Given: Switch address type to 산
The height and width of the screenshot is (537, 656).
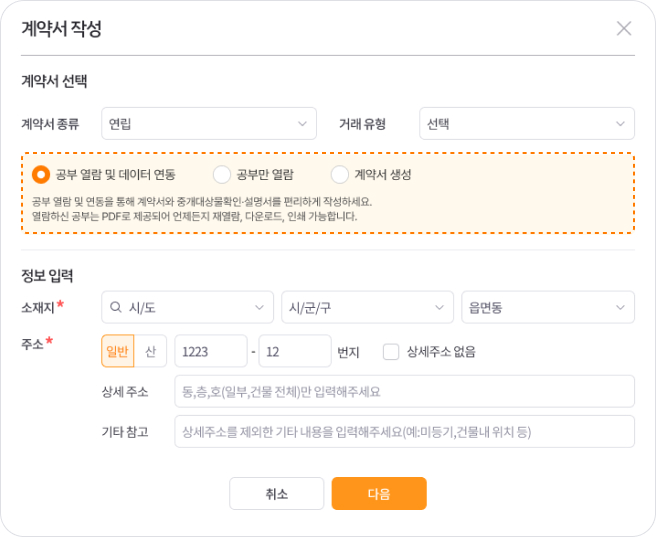Looking at the screenshot, I should [x=150, y=351].
